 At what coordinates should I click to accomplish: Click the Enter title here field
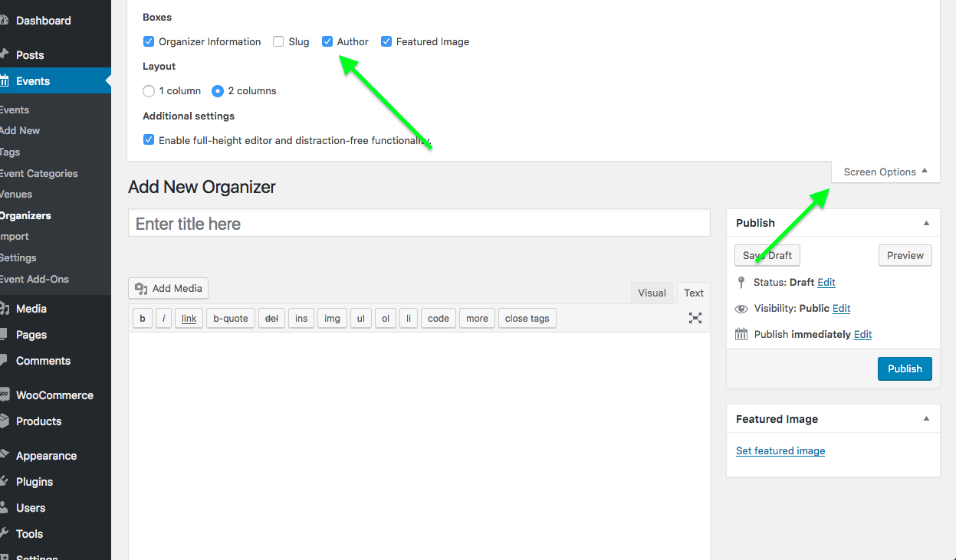pos(419,224)
